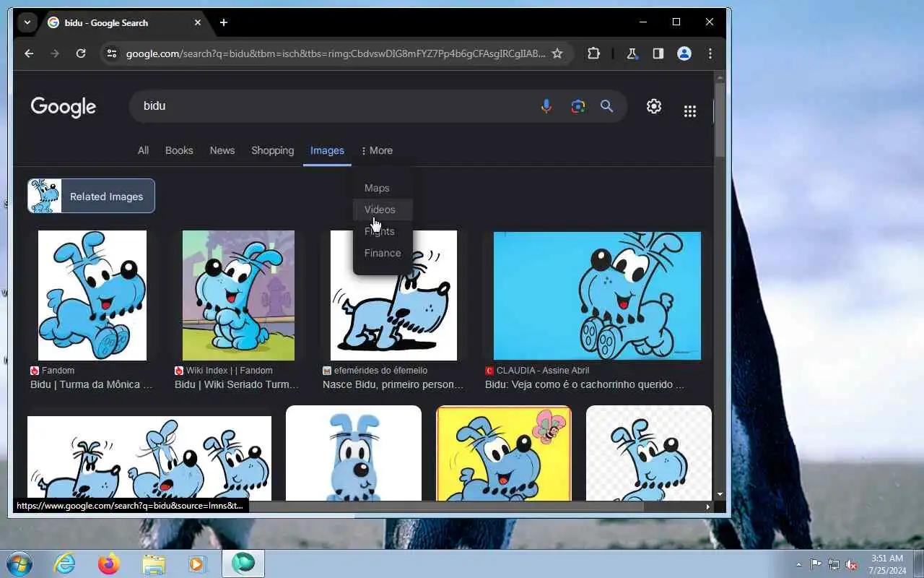Click the Google logo
The width and height of the screenshot is (924, 578).
64,107
